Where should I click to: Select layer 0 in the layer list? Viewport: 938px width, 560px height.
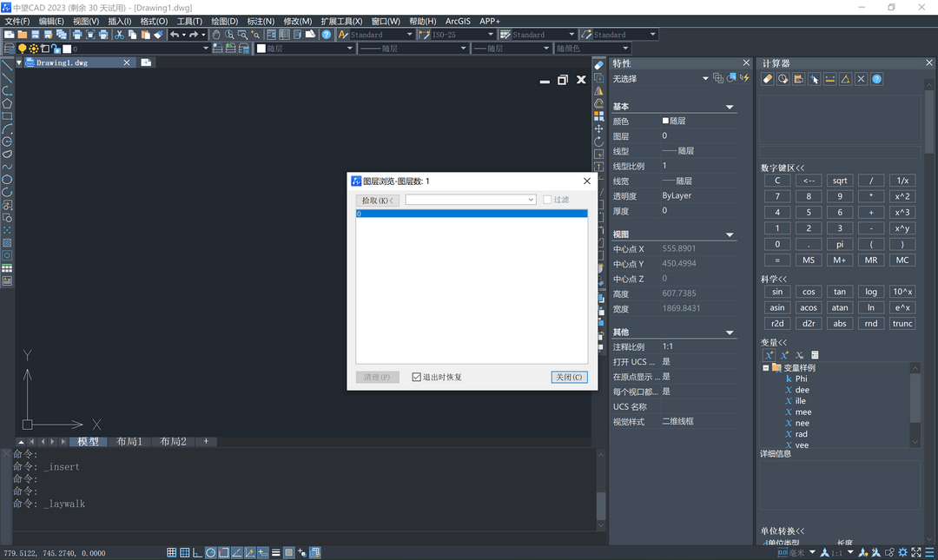(471, 213)
